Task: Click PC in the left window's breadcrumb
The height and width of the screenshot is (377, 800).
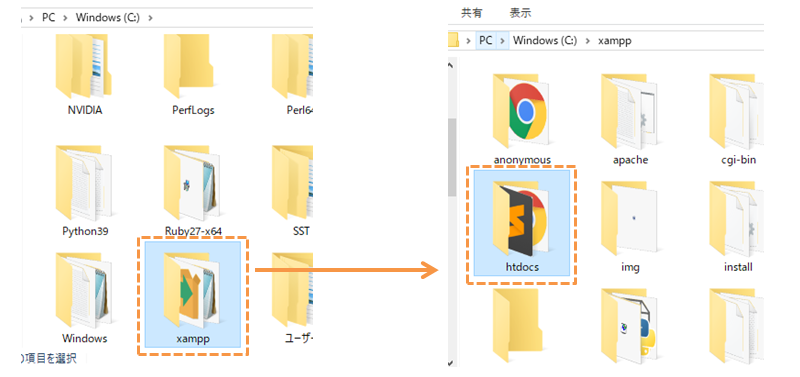Action: pyautogui.click(x=48, y=17)
